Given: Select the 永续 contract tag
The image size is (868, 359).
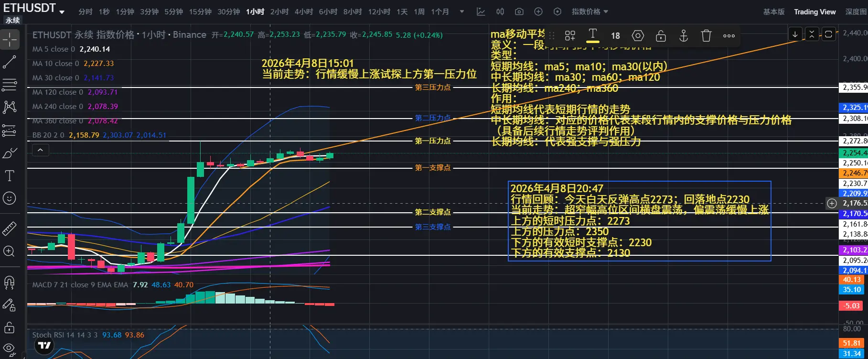Looking at the screenshot, I should click(13, 20).
